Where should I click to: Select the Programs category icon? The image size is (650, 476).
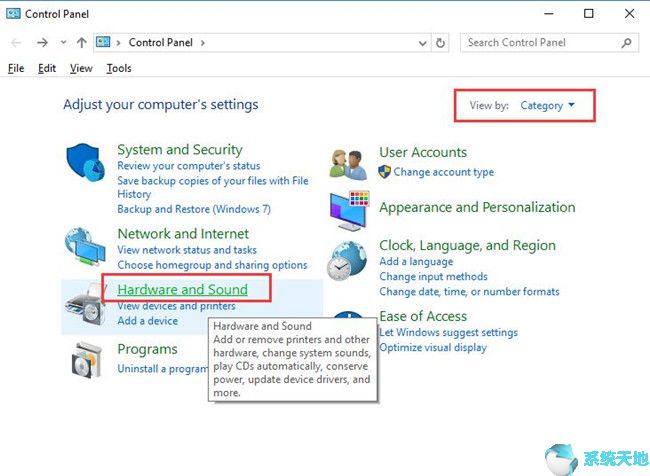tap(85, 359)
